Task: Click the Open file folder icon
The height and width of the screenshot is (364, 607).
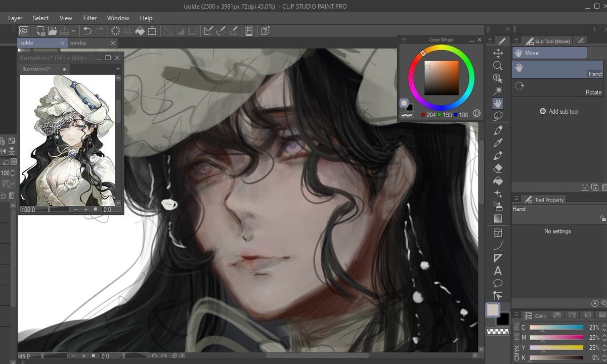Action: coord(53,31)
